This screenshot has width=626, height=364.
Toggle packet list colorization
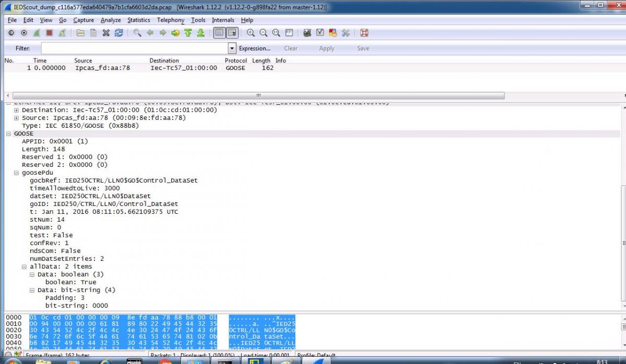[x=219, y=33]
